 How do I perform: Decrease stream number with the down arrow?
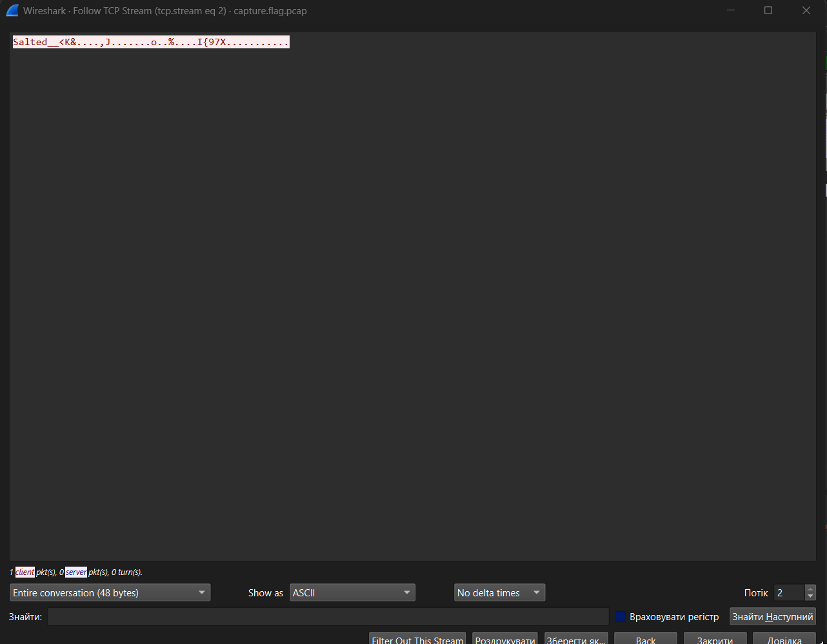[x=810, y=597]
